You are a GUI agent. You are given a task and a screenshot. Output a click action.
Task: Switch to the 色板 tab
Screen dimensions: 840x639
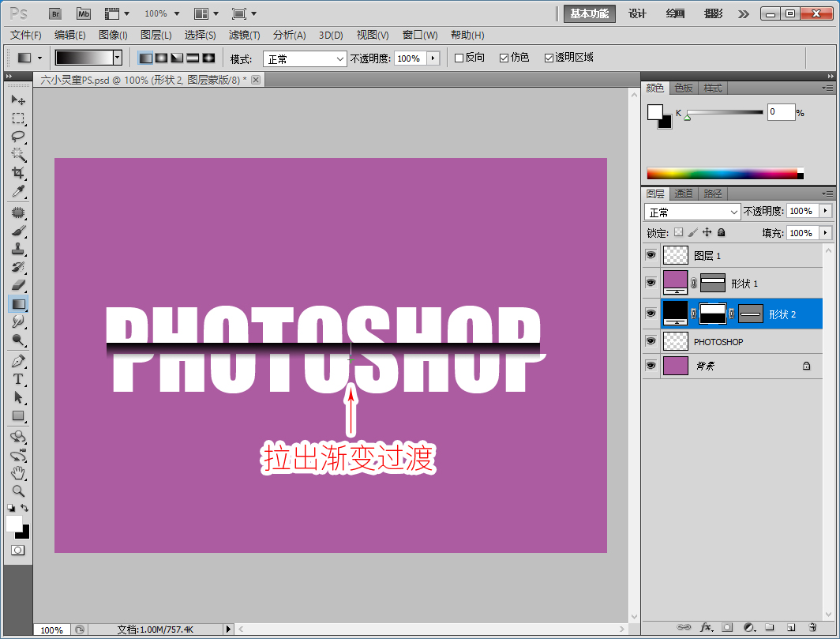684,88
